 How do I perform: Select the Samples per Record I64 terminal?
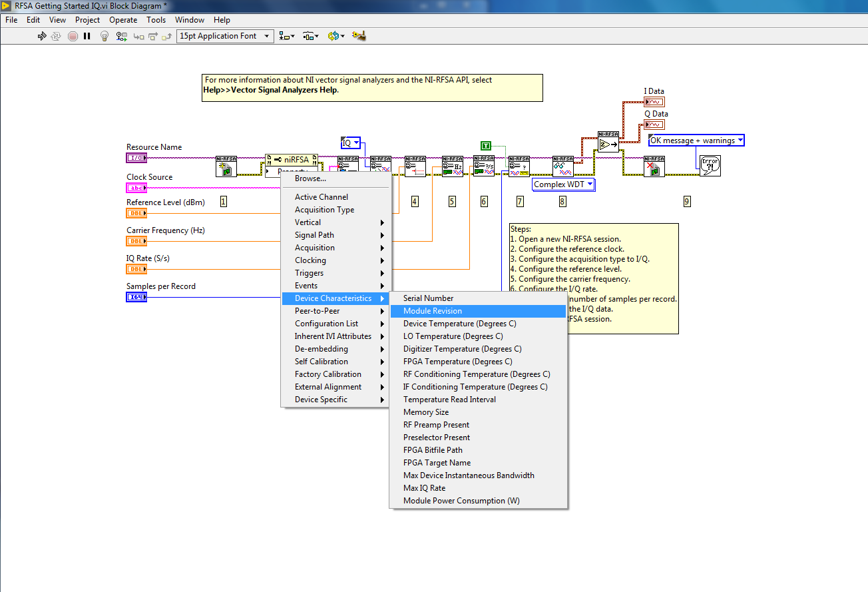[x=136, y=297]
